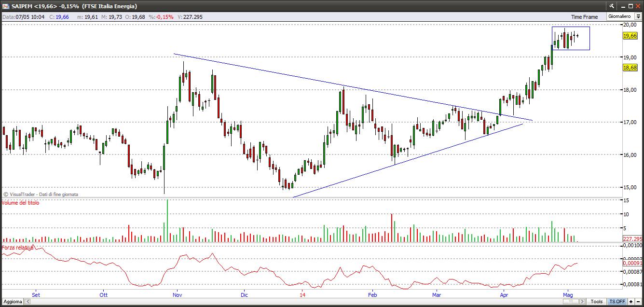Click the VisualTrader app icon in title bar
The image size is (644, 307).
pyautogui.click(x=5, y=6)
